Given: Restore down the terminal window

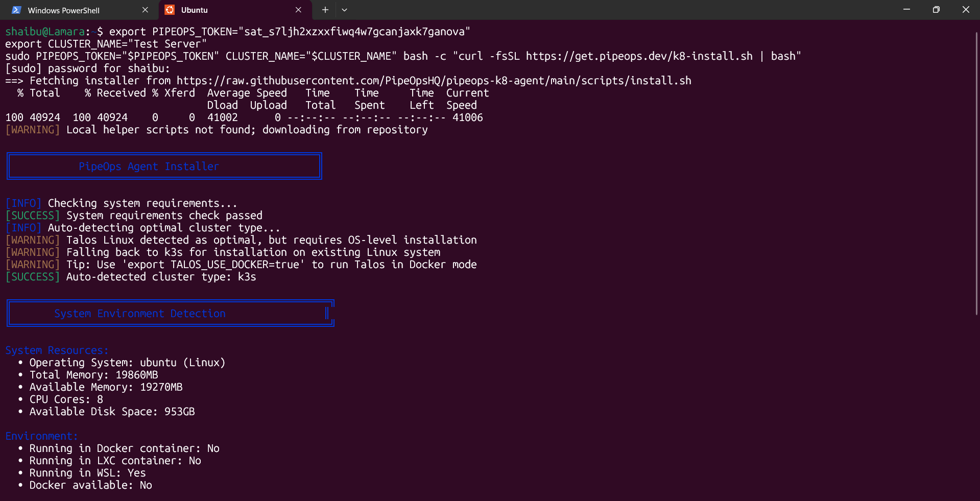Looking at the screenshot, I should 936,10.
